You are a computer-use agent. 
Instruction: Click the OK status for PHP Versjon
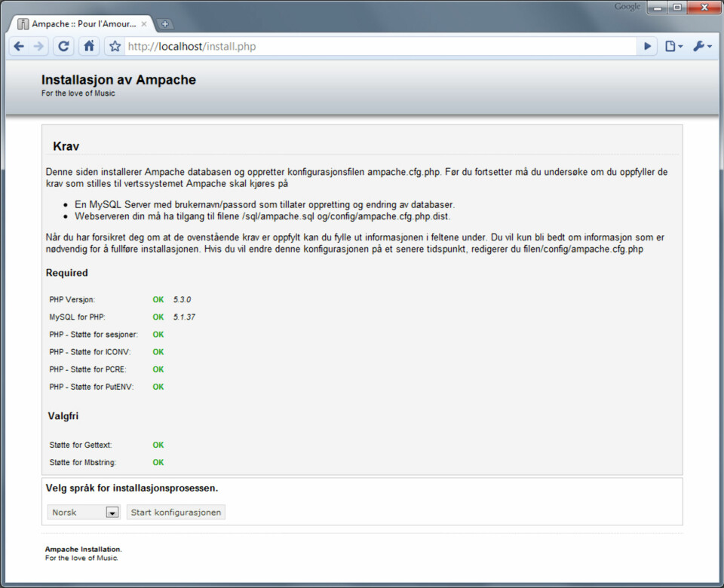coord(158,299)
